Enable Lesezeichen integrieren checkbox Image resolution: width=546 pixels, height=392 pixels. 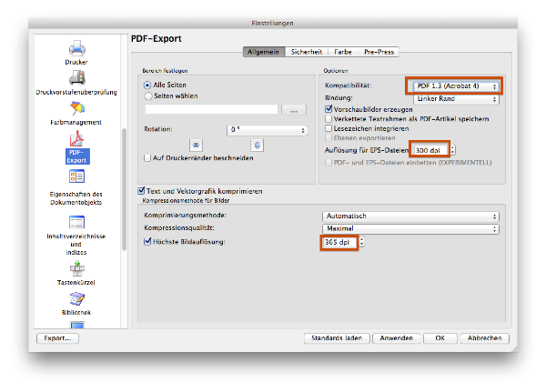click(329, 128)
